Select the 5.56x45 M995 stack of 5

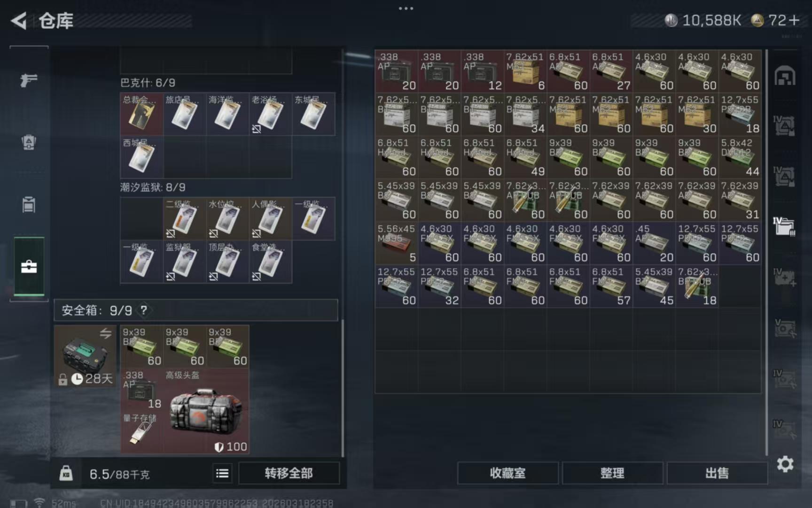coord(397,243)
